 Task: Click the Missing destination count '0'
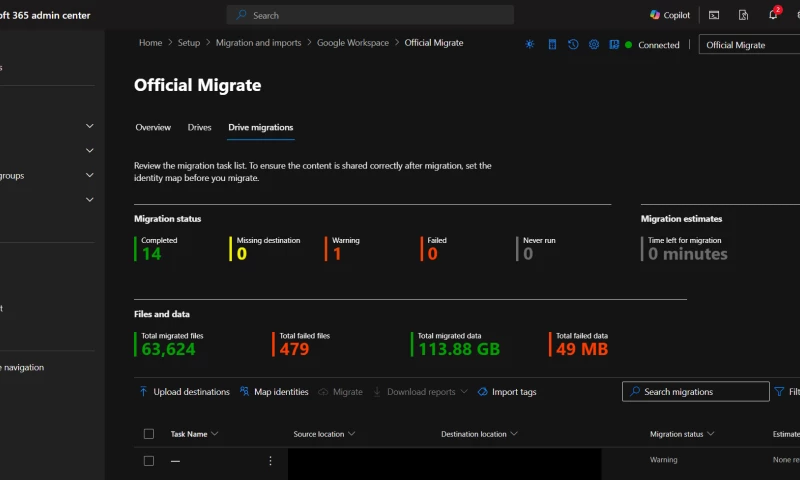point(242,254)
